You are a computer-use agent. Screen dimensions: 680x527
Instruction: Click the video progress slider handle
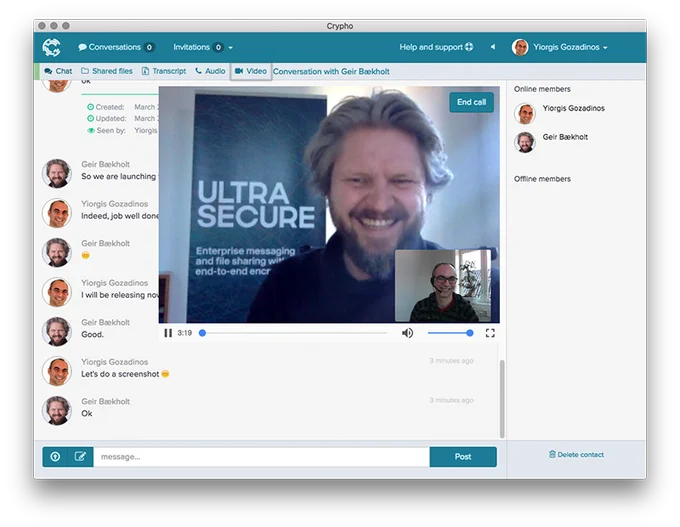click(202, 333)
